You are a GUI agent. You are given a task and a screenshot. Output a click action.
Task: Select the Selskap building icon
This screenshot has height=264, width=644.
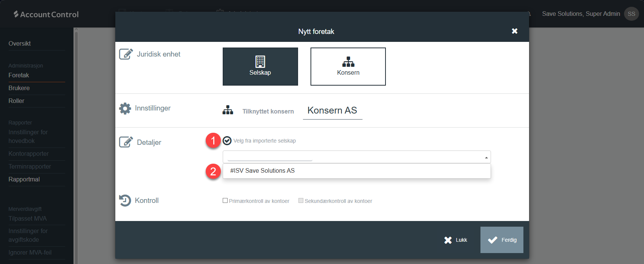[x=260, y=61]
